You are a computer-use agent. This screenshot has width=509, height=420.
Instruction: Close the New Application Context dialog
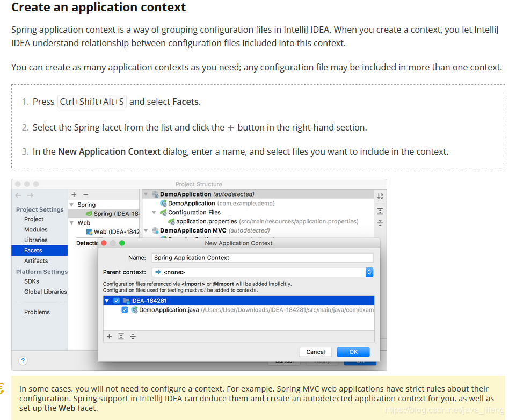(104, 243)
